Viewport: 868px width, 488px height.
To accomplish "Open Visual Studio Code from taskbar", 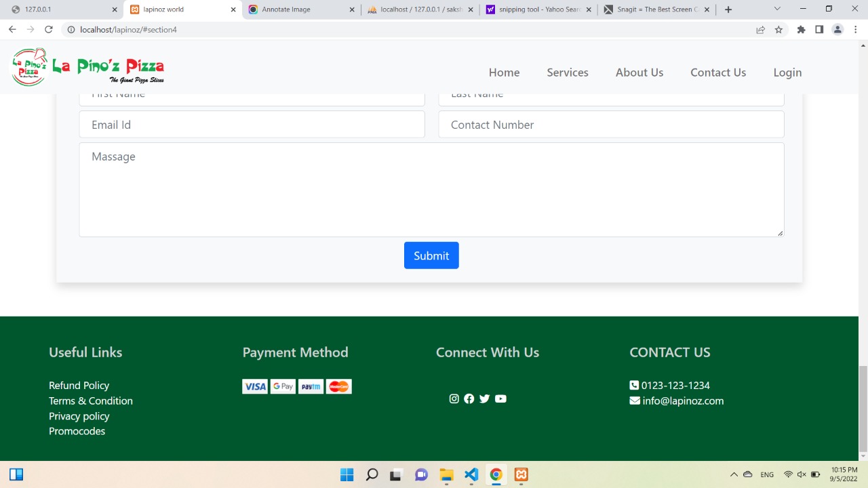I will pos(471,474).
